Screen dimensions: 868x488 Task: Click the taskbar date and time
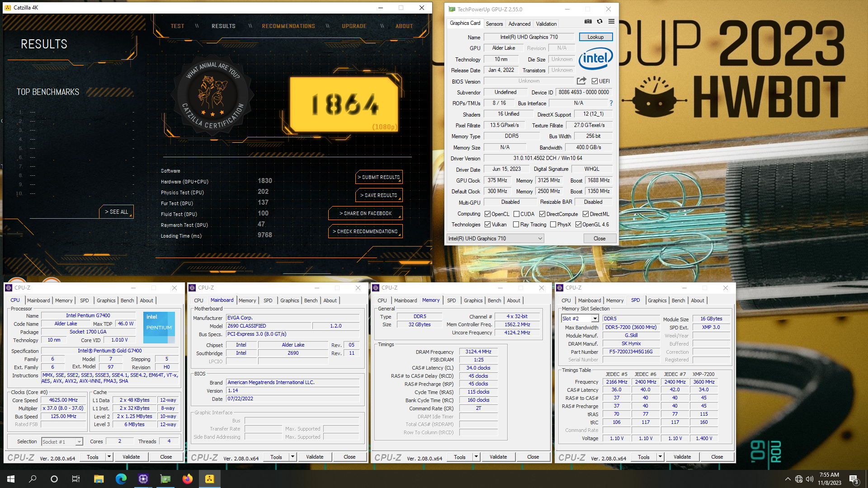pyautogui.click(x=829, y=479)
